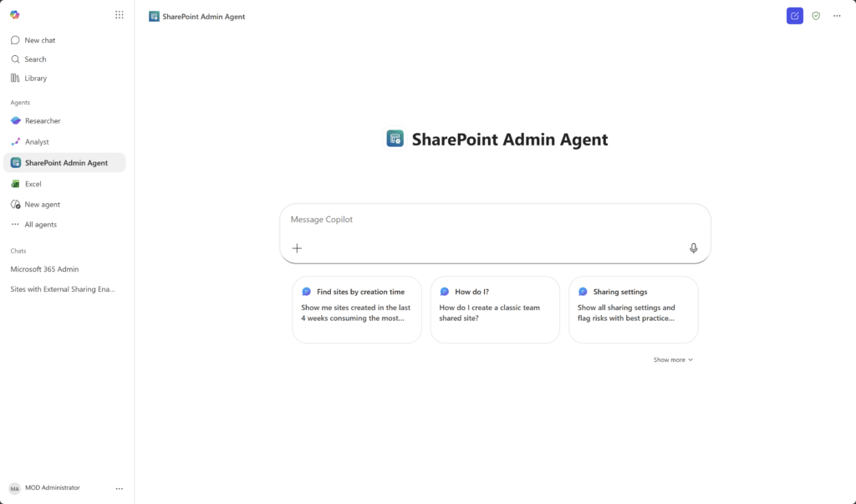This screenshot has height=504, width=856.
Task: Open Sites with External Sharing chat
Action: click(x=64, y=289)
